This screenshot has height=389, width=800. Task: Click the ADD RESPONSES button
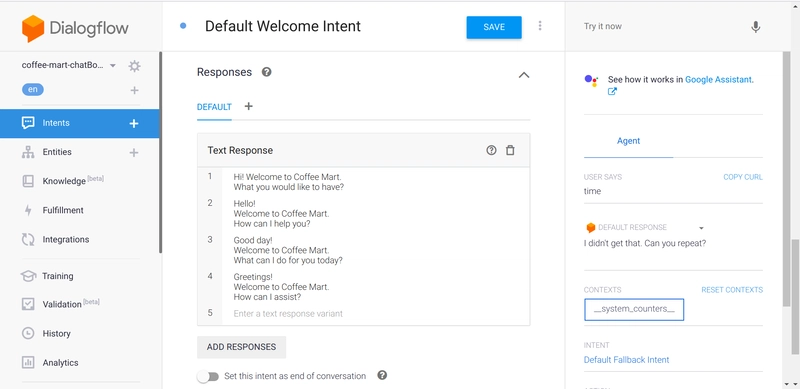click(x=241, y=347)
